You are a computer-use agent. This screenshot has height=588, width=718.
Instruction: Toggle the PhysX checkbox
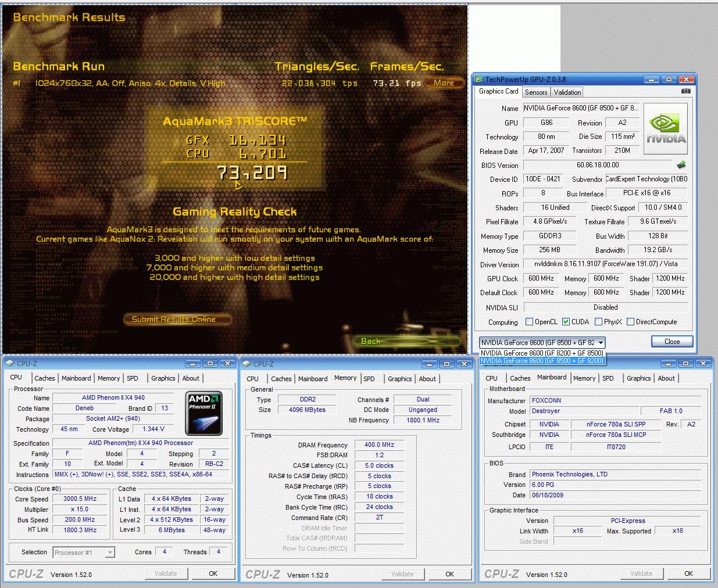point(598,321)
